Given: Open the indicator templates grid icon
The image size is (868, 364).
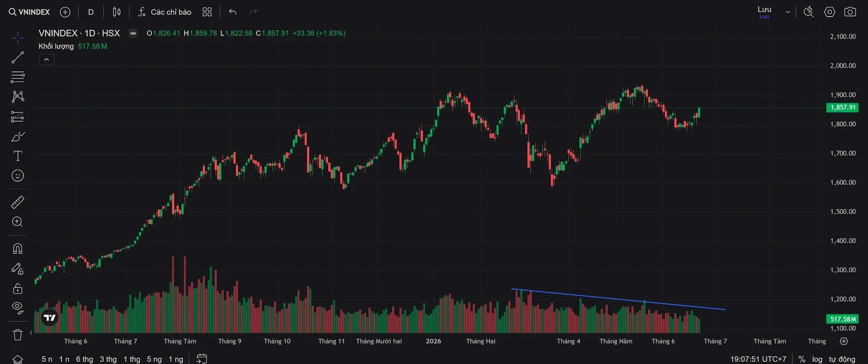Looking at the screenshot, I should click(207, 12).
